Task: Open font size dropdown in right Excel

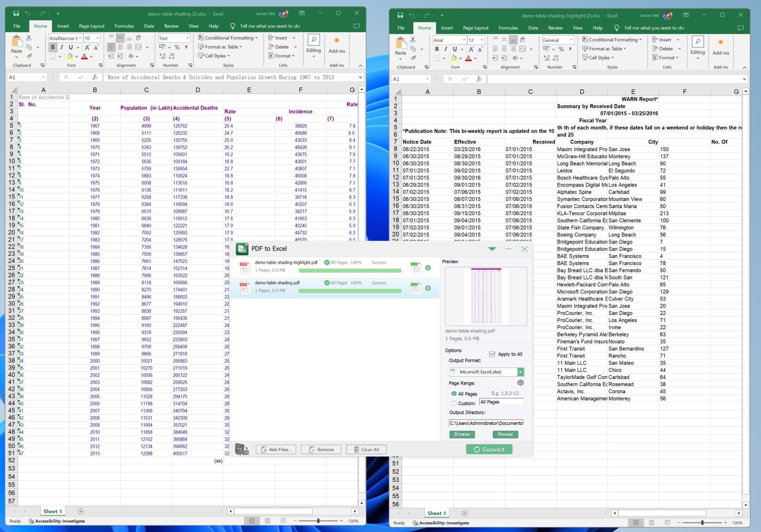Action: 482,40
